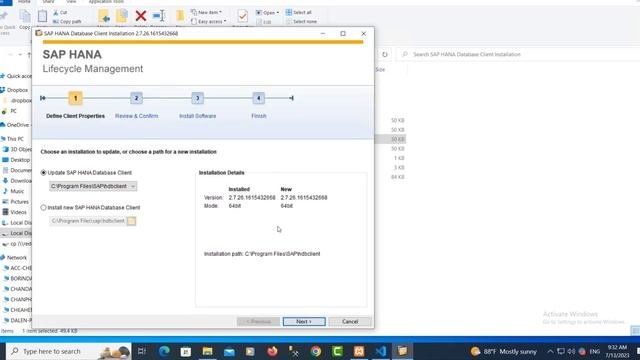Open File Explorer from the taskbar
Image resolution: width=640 pixels, height=360 pixels.
(207, 351)
